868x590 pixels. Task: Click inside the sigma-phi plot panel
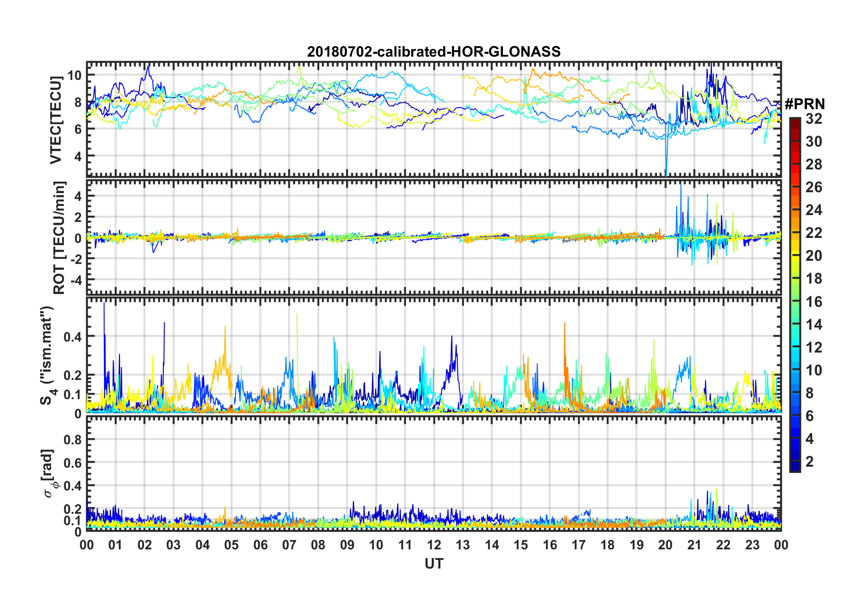click(x=434, y=474)
